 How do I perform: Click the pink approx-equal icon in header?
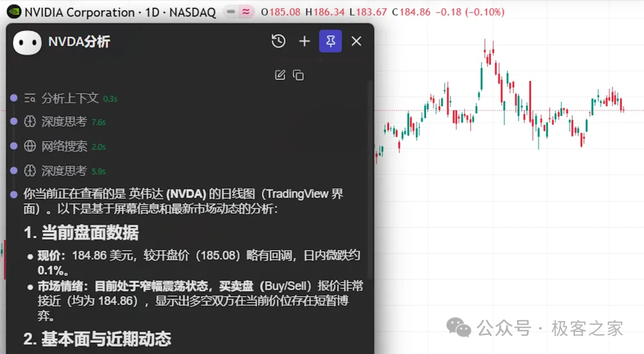tap(246, 12)
